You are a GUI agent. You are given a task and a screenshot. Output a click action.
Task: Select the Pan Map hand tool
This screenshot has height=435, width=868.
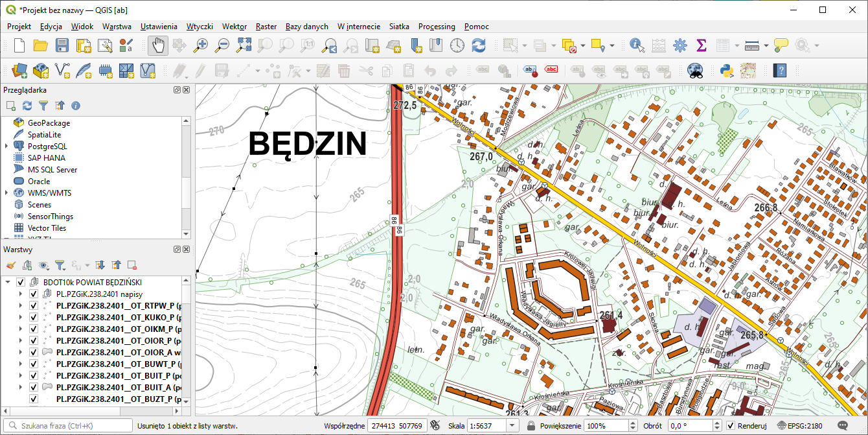click(159, 45)
